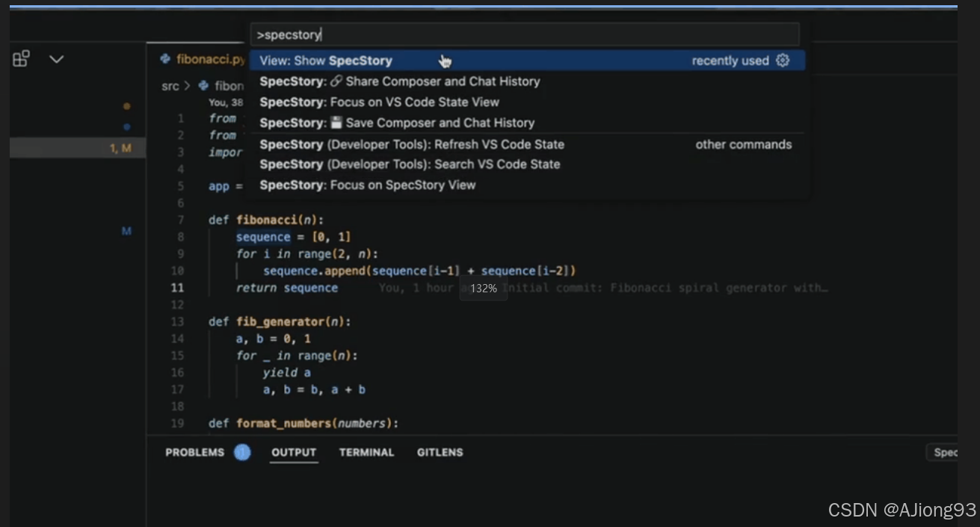The width and height of the screenshot is (980, 527).
Task: Click the Python file icon in breadcrumb
Action: pyautogui.click(x=203, y=86)
